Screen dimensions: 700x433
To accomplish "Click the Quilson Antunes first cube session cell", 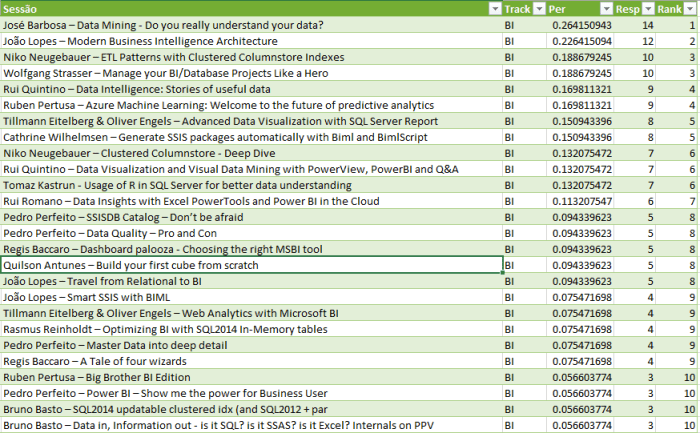I will (250, 265).
